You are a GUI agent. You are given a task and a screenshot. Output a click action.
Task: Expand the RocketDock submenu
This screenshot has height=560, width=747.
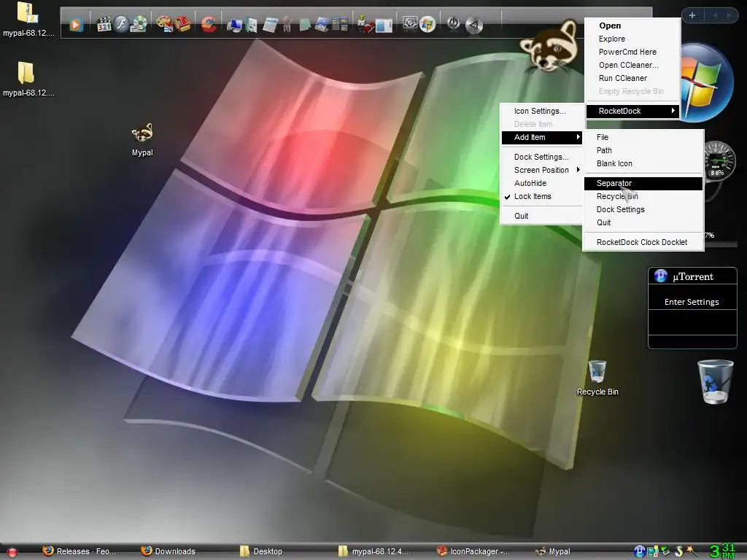(632, 111)
